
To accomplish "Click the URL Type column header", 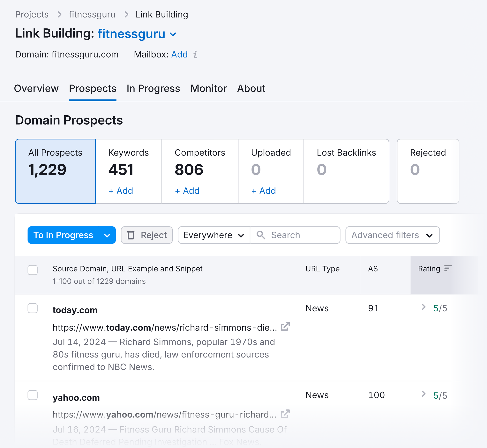I will (x=322, y=269).
